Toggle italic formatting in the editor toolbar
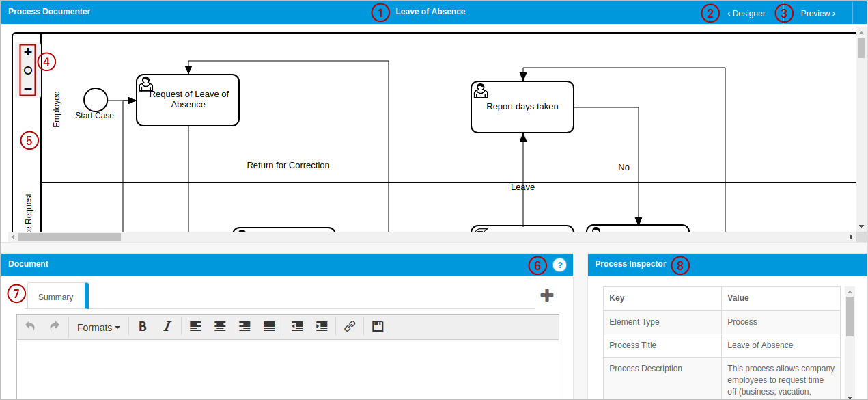 (167, 327)
